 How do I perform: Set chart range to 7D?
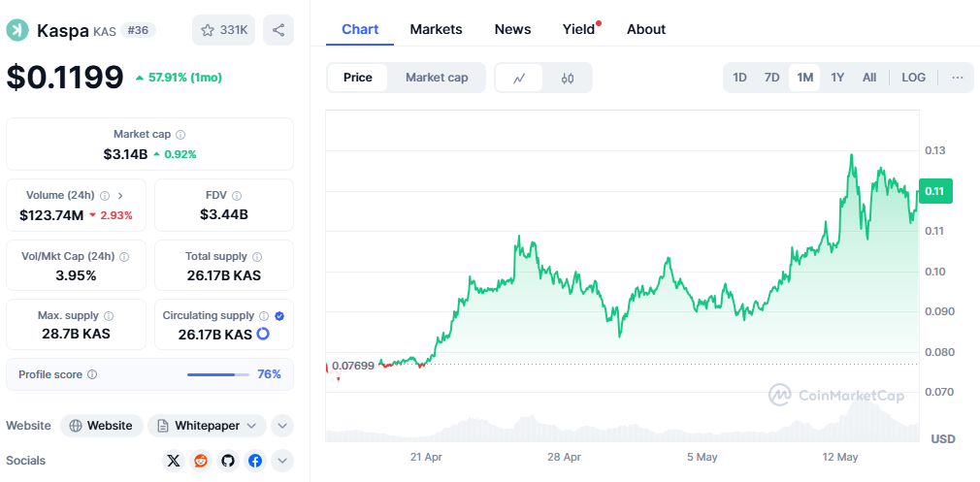[772, 78]
